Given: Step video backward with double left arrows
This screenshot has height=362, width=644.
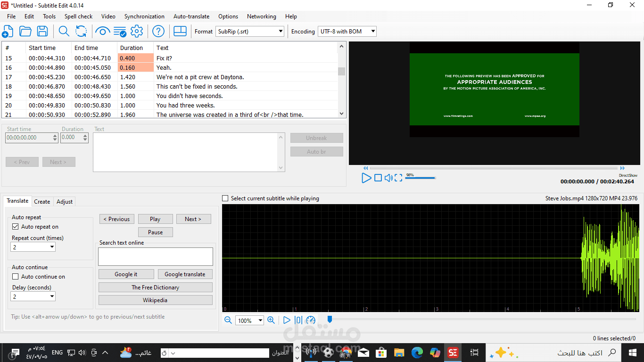Looking at the screenshot, I should click(365, 168).
